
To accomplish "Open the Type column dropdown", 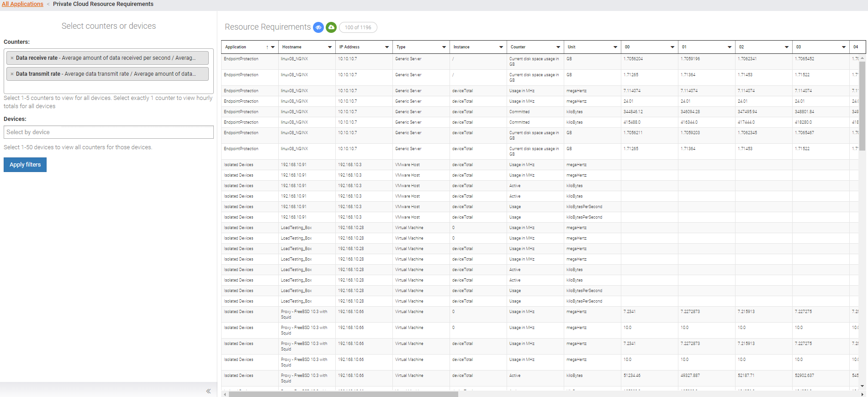I will coord(444,47).
